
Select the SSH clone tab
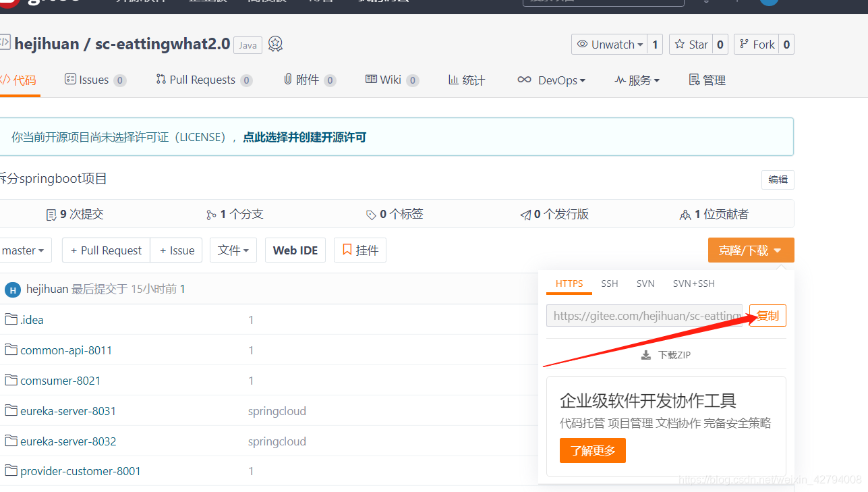point(610,283)
